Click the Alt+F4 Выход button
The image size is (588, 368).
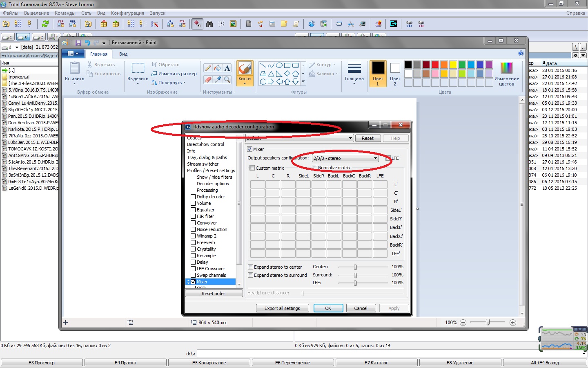pyautogui.click(x=545, y=363)
